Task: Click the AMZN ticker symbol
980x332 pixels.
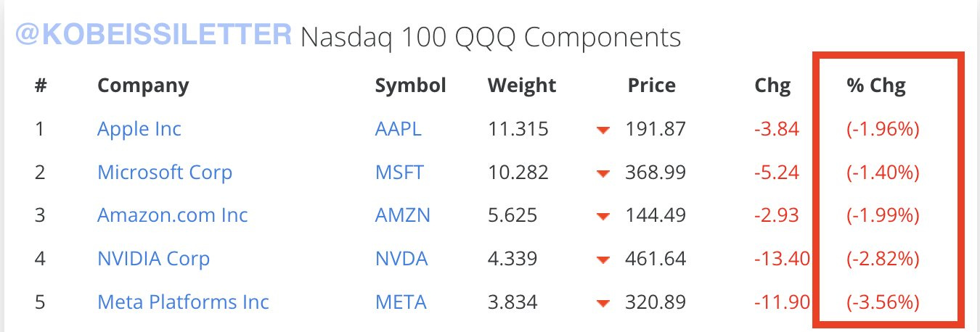Action: [x=402, y=215]
